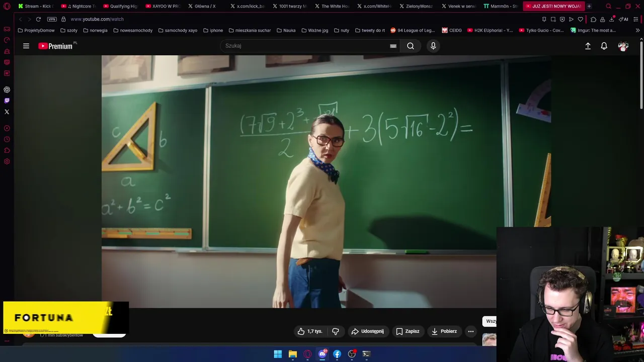Open File Explorer from taskbar
This screenshot has width=644, height=362.
(292, 354)
